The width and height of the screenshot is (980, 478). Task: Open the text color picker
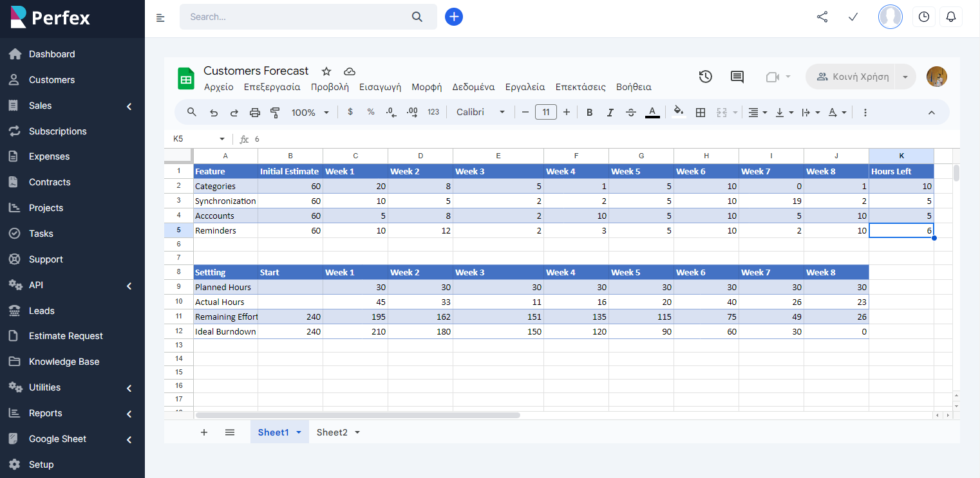[x=652, y=113]
